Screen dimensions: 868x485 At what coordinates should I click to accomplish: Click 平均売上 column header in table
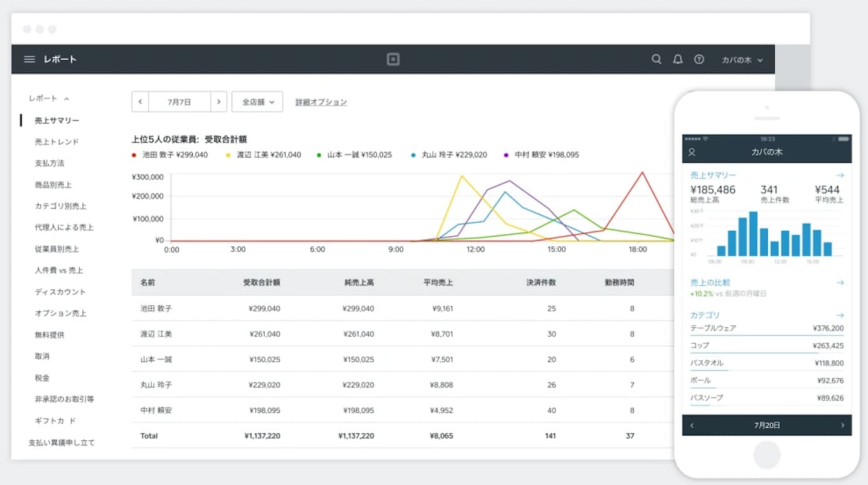pos(438,282)
